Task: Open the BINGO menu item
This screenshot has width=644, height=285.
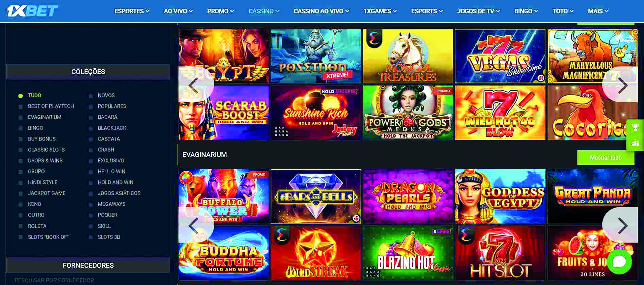Action: (x=526, y=11)
